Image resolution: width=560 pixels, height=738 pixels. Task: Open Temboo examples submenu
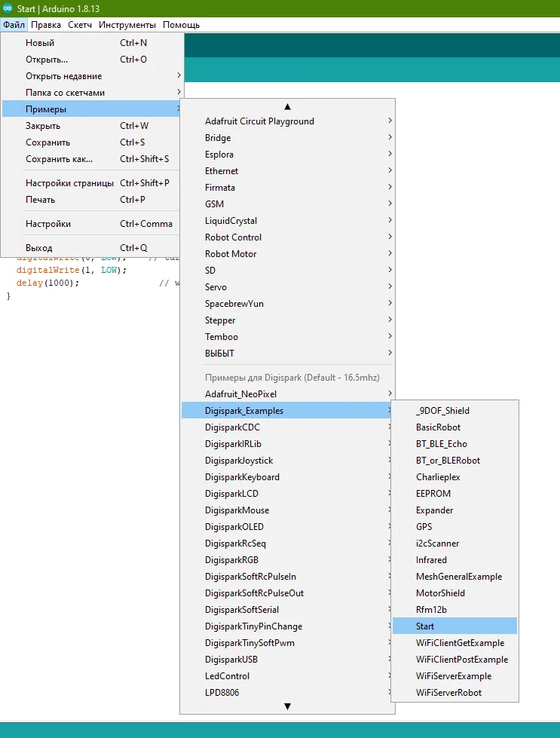[287, 337]
